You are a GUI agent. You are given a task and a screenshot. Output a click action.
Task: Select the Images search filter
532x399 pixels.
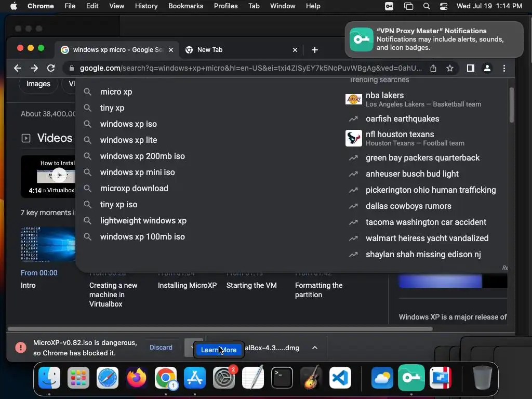38,84
